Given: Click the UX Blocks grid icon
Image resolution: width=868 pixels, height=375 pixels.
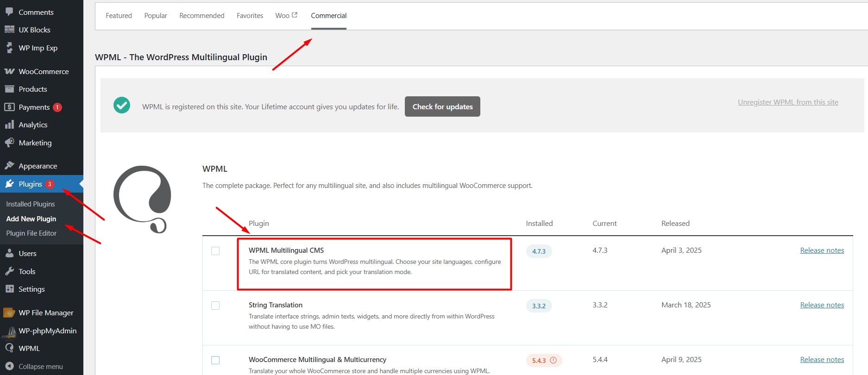Looking at the screenshot, I should (9, 30).
